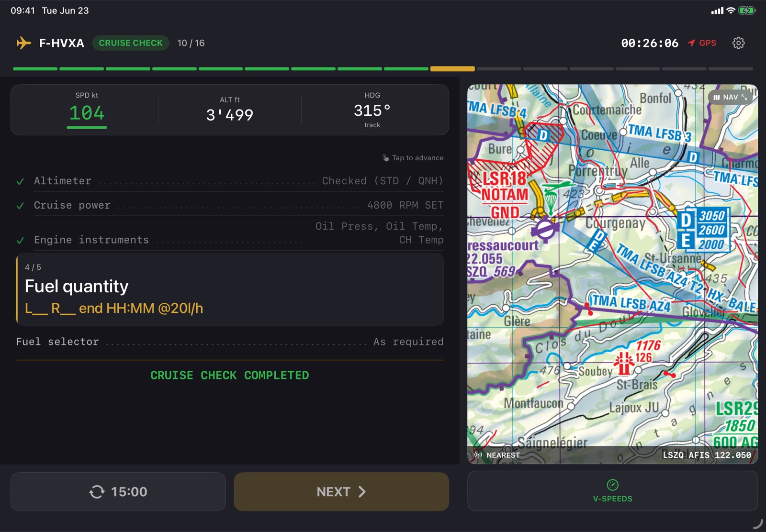The width and height of the screenshot is (766, 532).
Task: Tap the SPD kt 104 readout
Action: 87,111
